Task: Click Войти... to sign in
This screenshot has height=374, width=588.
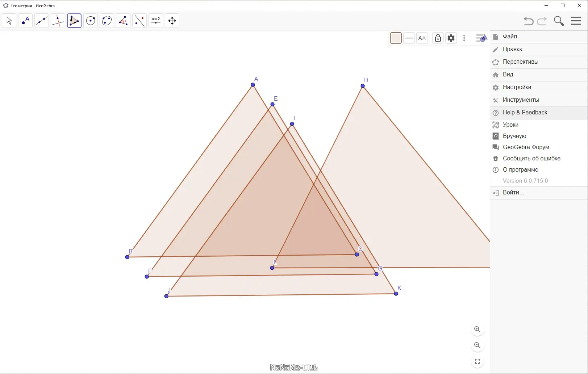Action: click(539, 193)
